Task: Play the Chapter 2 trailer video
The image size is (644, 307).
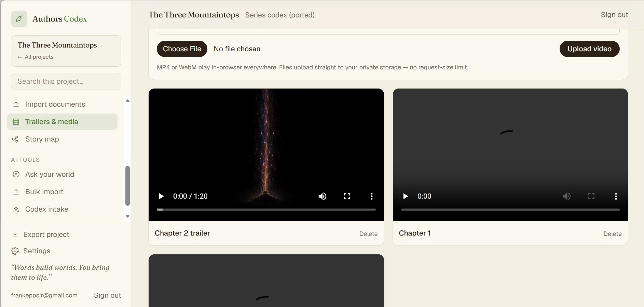Action: (161, 196)
